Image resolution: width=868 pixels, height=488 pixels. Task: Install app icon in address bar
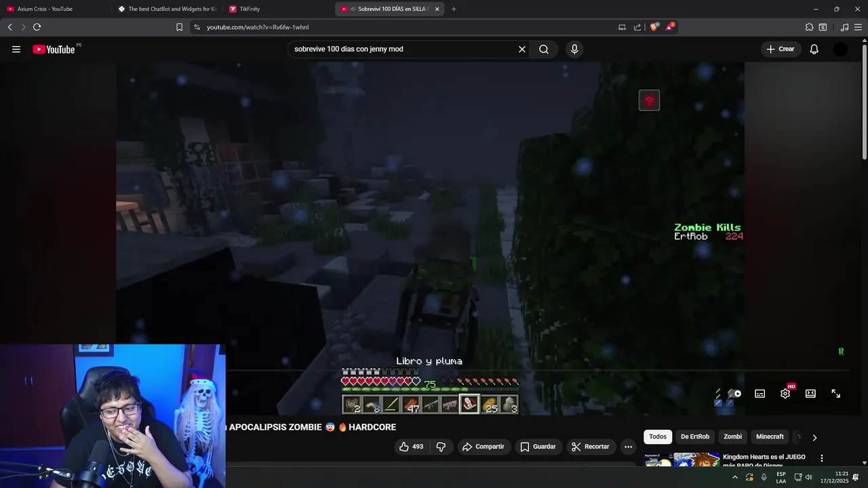(622, 27)
